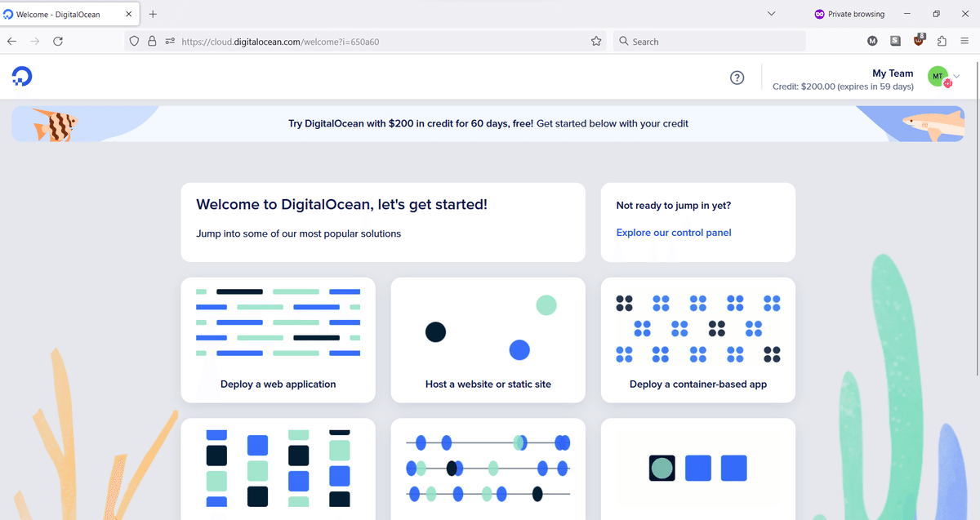980x520 pixels.
Task: Open the extensions puzzle piece icon
Action: 942,41
